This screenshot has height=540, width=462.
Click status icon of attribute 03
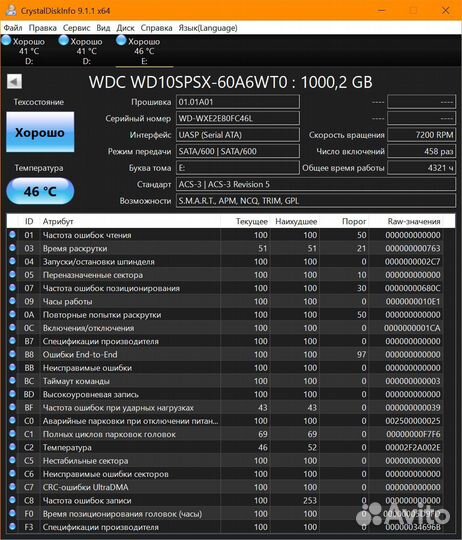(12, 248)
